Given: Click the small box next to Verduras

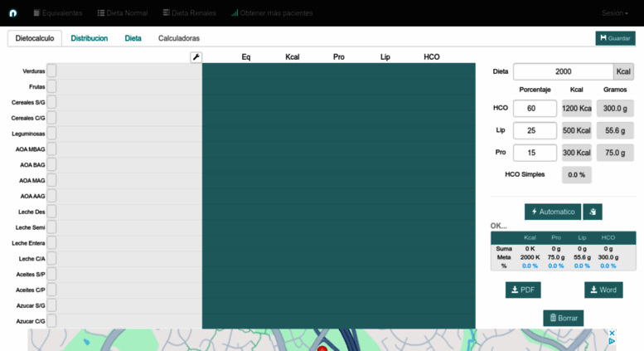Looking at the screenshot, I should [x=51, y=71].
